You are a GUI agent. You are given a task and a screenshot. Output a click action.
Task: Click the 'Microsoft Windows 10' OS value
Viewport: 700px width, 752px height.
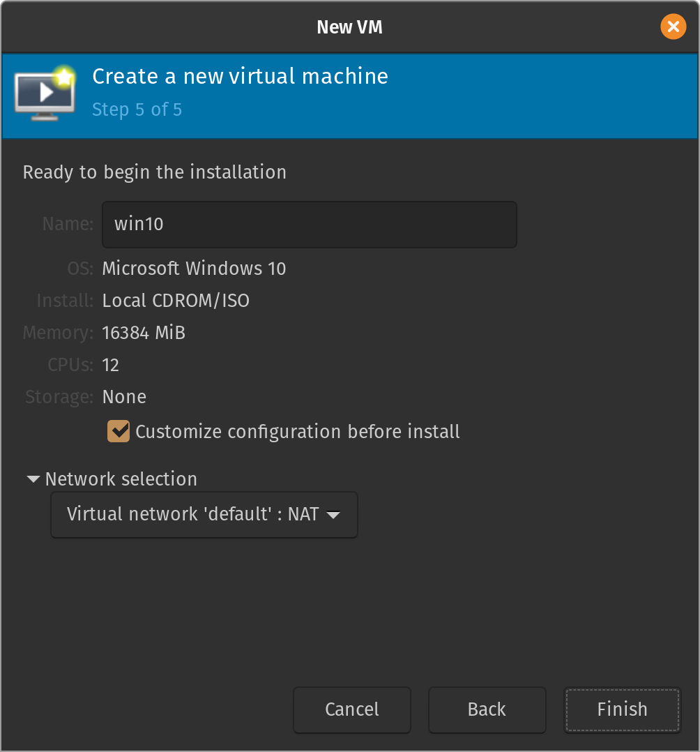pos(194,269)
